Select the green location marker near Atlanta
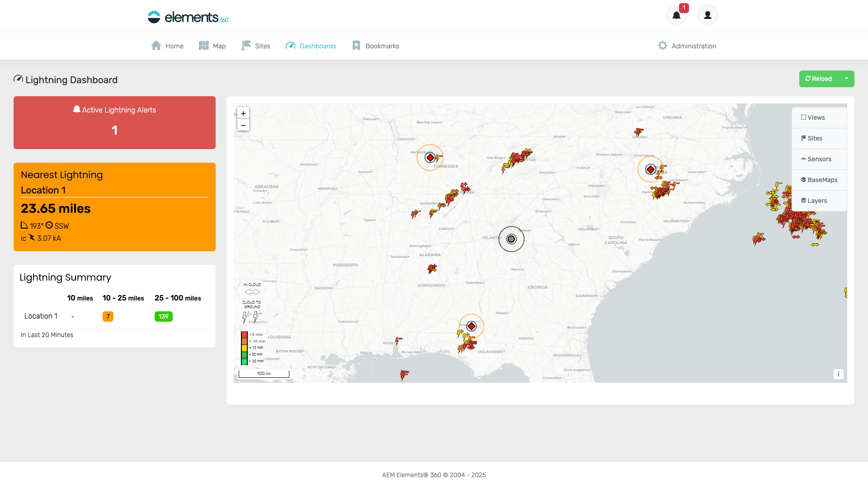Screen dimensions: 868x488 (x=511, y=239)
